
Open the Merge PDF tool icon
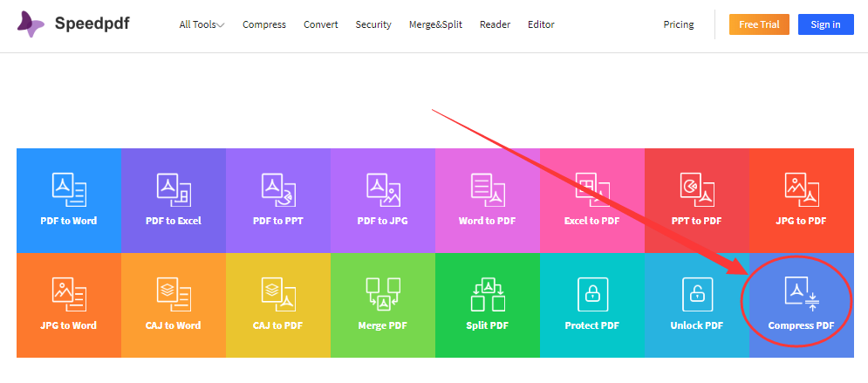(x=383, y=294)
